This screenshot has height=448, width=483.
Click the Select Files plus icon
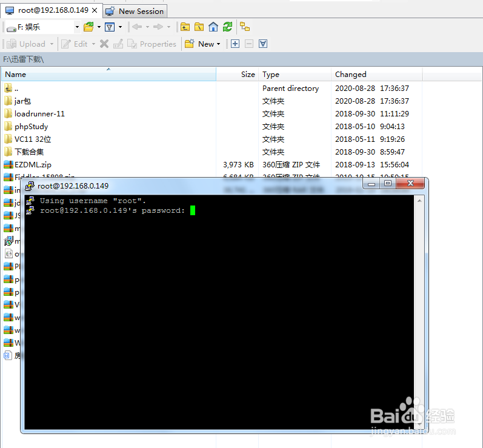235,44
